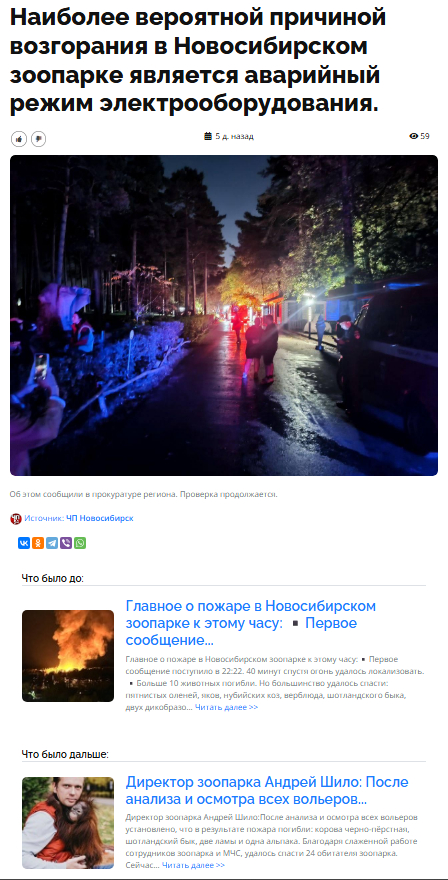Share article via VK icon
448x880 pixels.
[x=24, y=543]
